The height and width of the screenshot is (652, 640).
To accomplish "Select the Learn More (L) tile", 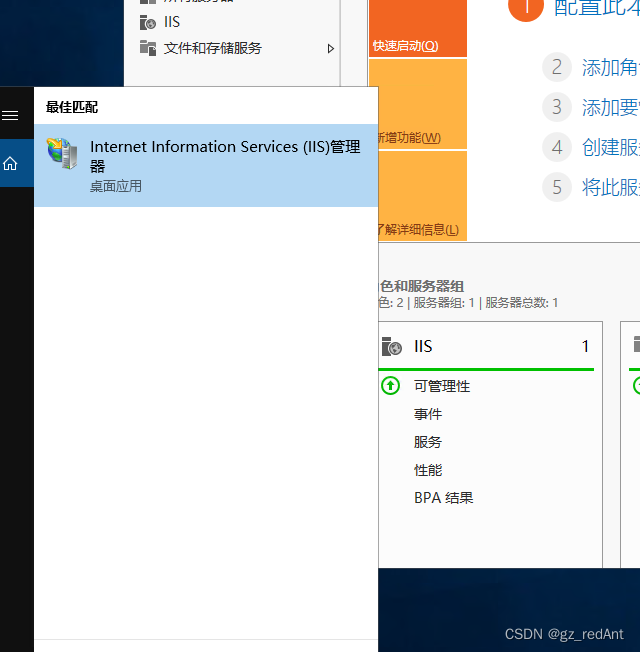I will point(423,195).
